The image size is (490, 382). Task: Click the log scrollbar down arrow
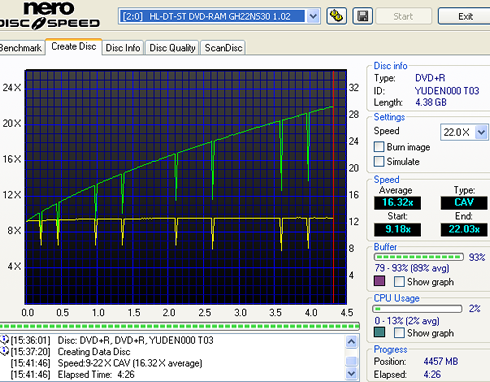(x=351, y=373)
